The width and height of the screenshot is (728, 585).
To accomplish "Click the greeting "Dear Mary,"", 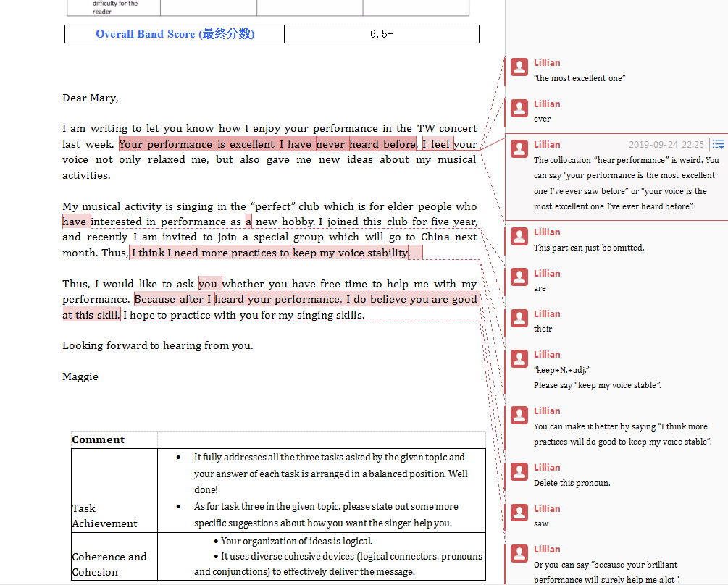I will pyautogui.click(x=91, y=98).
